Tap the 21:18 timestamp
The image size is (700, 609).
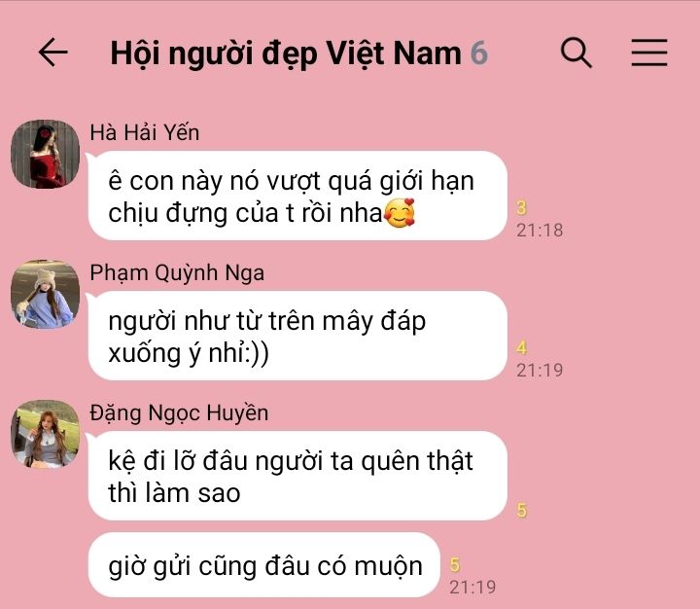click(x=540, y=231)
